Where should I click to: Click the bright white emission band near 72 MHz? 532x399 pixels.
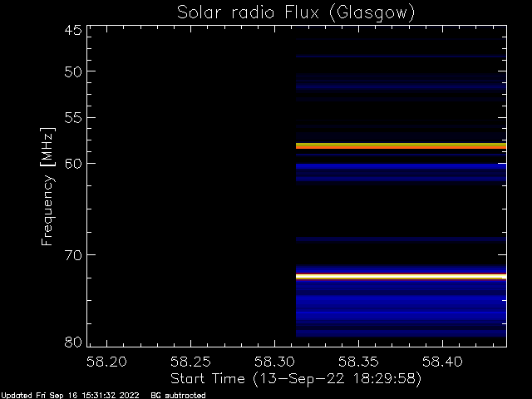pyautogui.click(x=401, y=277)
